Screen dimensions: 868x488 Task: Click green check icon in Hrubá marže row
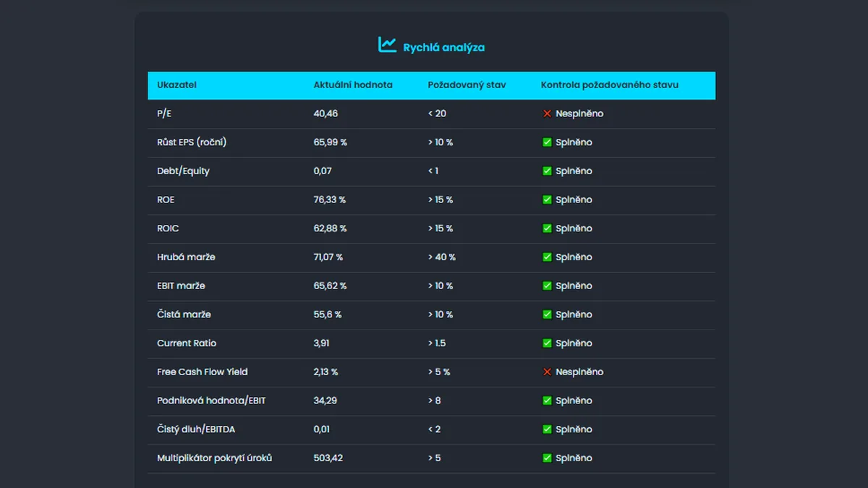pyautogui.click(x=548, y=257)
